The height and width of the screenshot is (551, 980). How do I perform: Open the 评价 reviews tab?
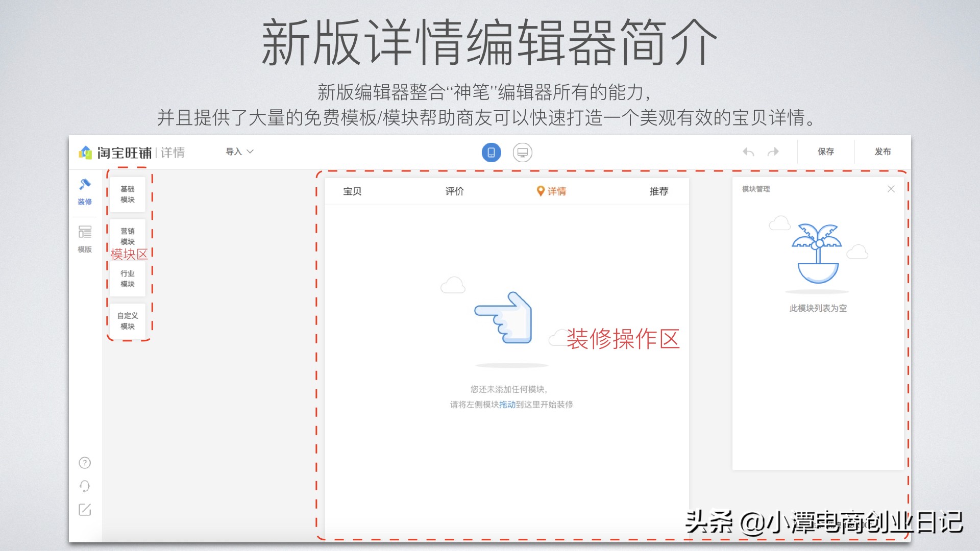click(x=454, y=191)
